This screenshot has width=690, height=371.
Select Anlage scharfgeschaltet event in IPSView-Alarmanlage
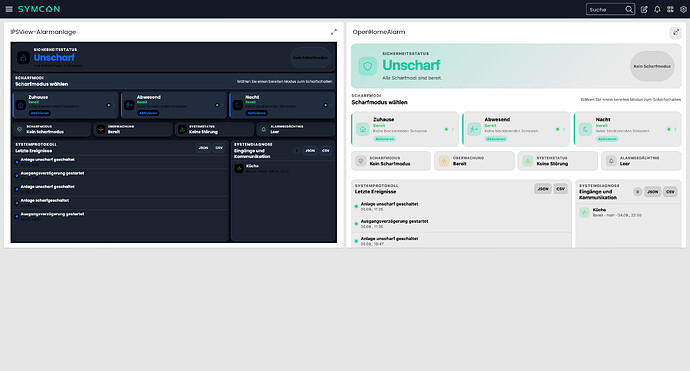120,202
